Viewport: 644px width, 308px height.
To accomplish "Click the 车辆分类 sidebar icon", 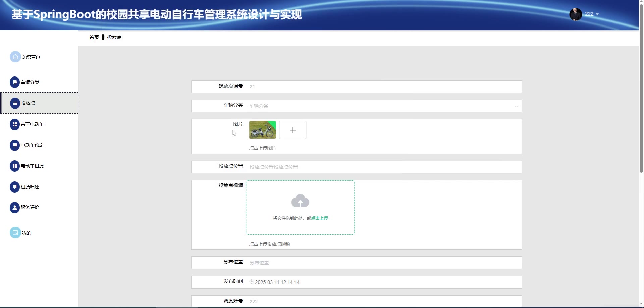I will 15,82.
